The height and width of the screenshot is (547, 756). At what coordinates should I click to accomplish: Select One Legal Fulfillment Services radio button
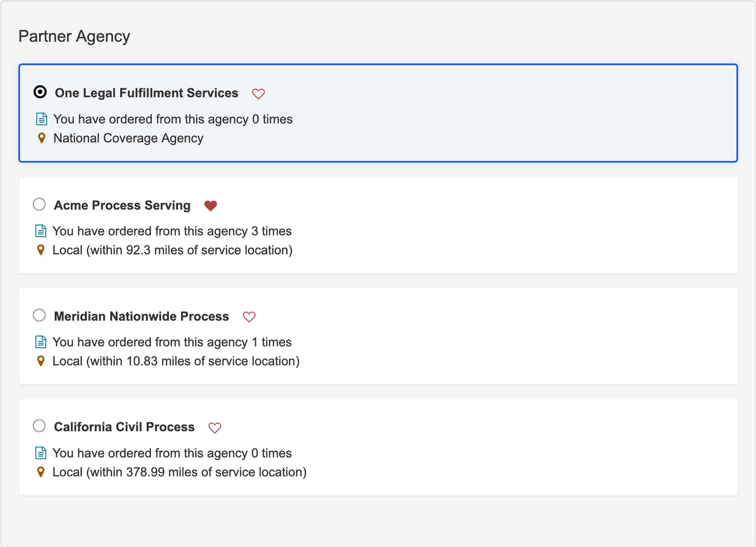click(x=40, y=92)
